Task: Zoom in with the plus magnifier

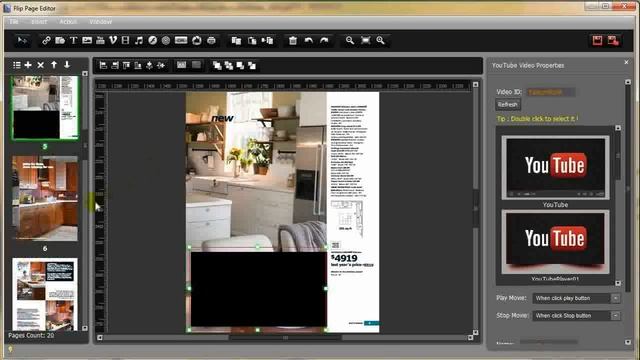Action: [x=380, y=40]
